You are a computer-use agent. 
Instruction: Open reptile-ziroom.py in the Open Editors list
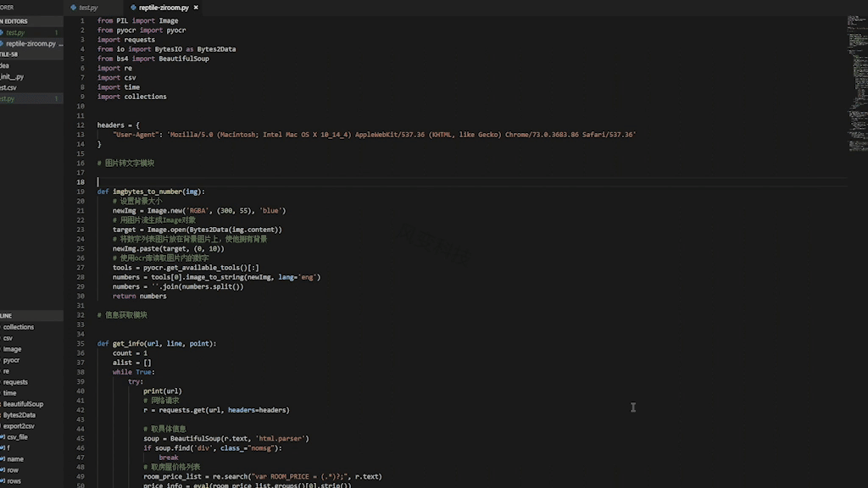pos(31,44)
